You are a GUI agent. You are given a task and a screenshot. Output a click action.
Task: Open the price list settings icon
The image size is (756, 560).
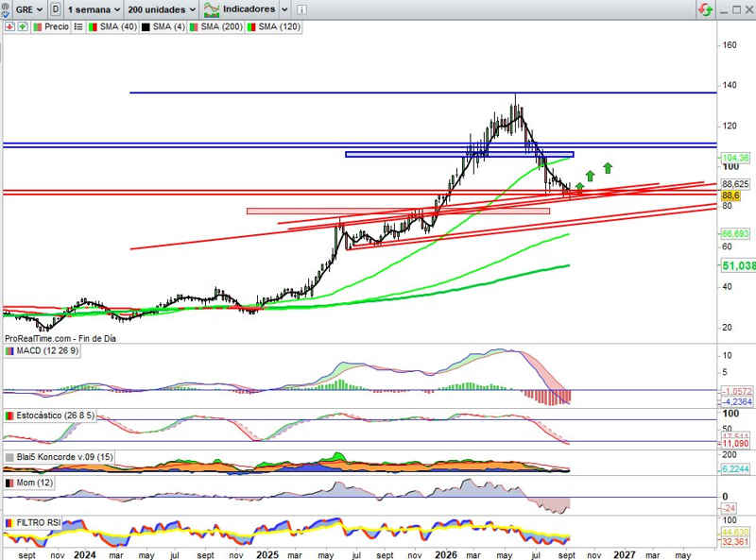pyautogui.click(x=78, y=27)
